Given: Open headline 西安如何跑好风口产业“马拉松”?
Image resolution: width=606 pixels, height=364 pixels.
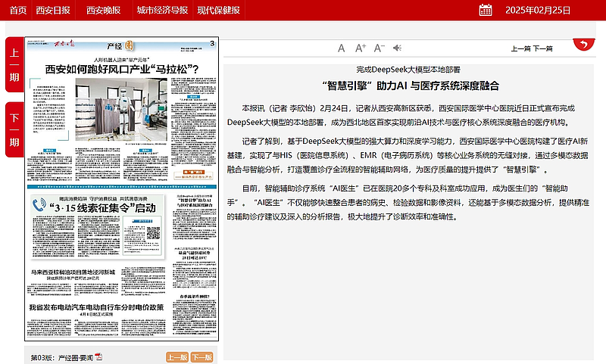Looking at the screenshot, I should click(x=122, y=69).
